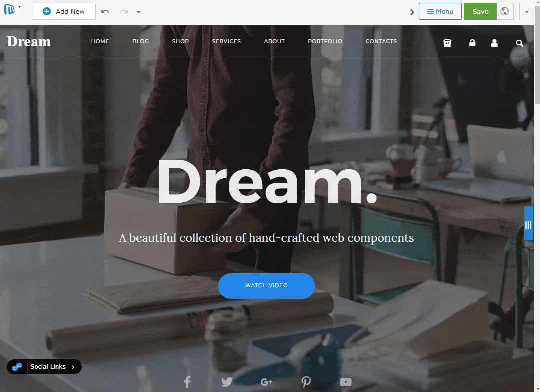The image size is (540, 392).
Task: Click the shopping cart icon in header
Action: click(x=447, y=43)
